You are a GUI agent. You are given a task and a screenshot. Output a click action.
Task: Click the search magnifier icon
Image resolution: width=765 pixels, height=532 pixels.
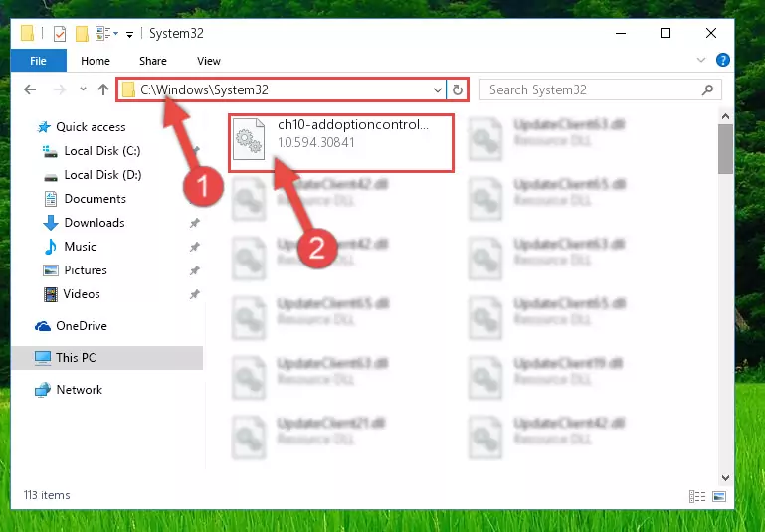[x=707, y=89]
